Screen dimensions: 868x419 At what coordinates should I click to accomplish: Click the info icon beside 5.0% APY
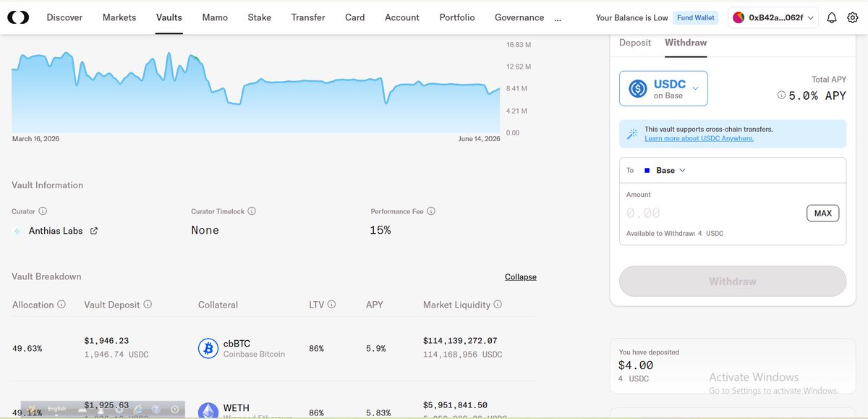pyautogui.click(x=781, y=95)
